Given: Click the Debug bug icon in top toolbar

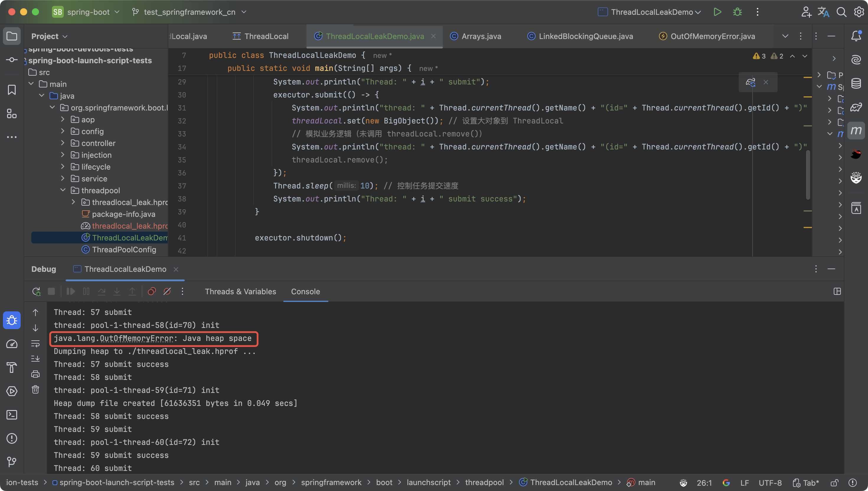Looking at the screenshot, I should tap(737, 12).
